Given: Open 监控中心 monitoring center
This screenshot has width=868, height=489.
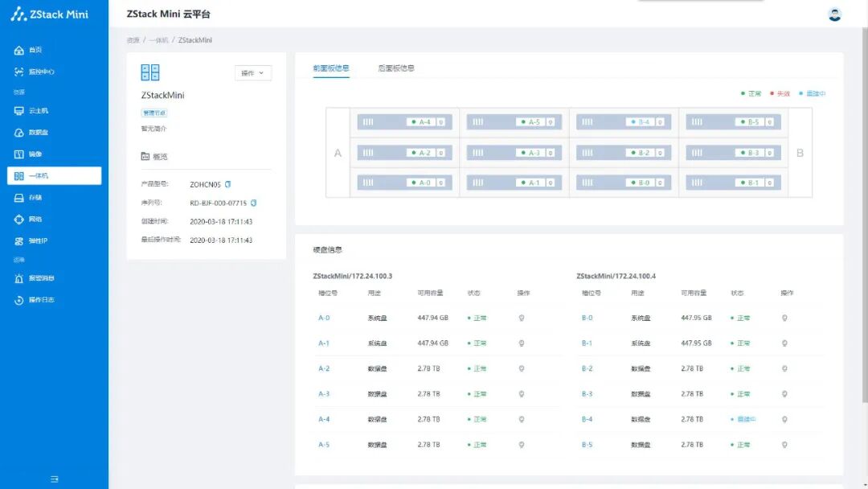Looking at the screenshot, I should pos(35,72).
